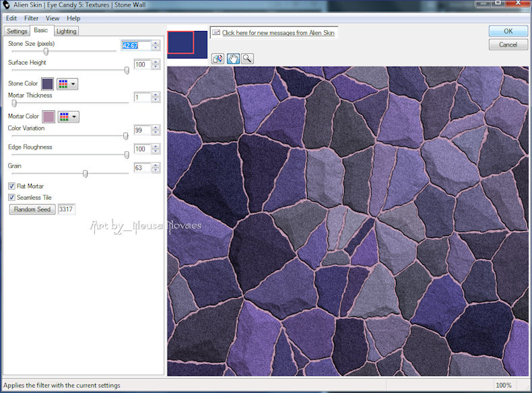The image size is (532, 393).
Task: Click the Surface Height slider handle
Action: click(127, 70)
